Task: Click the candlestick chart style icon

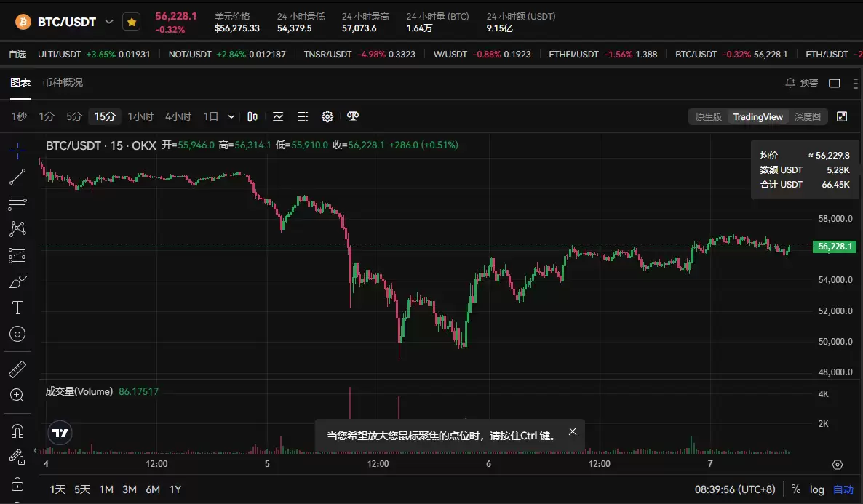Action: (x=252, y=116)
